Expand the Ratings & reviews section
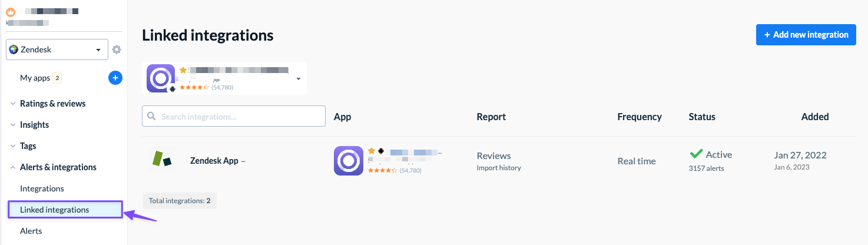Screen dimensions: 868x245 click(x=52, y=104)
